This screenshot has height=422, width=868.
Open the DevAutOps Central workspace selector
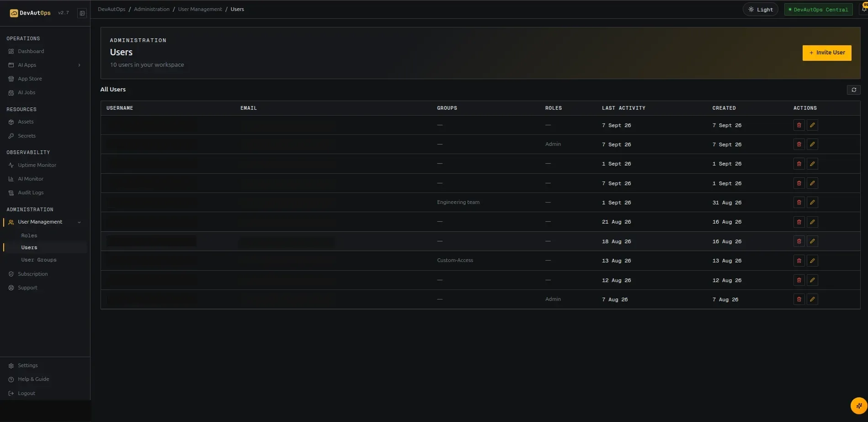(818, 10)
